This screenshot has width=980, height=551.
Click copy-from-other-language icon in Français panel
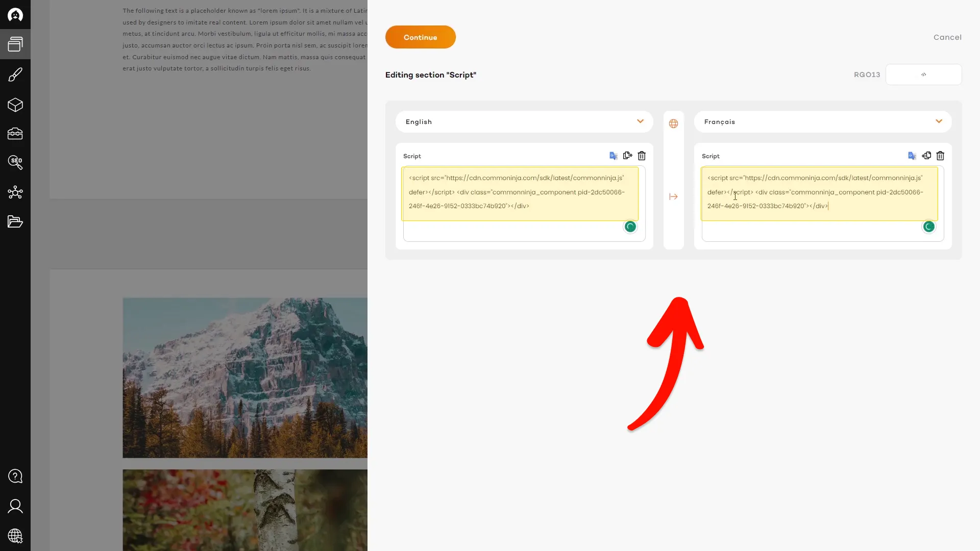coord(926,156)
